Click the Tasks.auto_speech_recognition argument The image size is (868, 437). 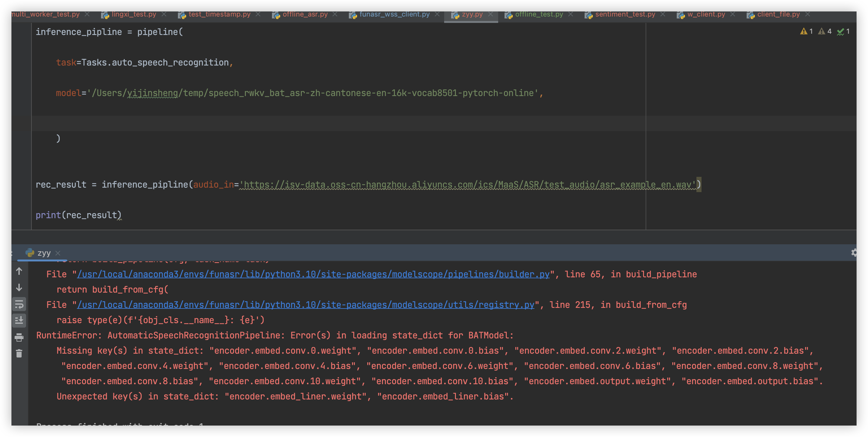coord(155,62)
